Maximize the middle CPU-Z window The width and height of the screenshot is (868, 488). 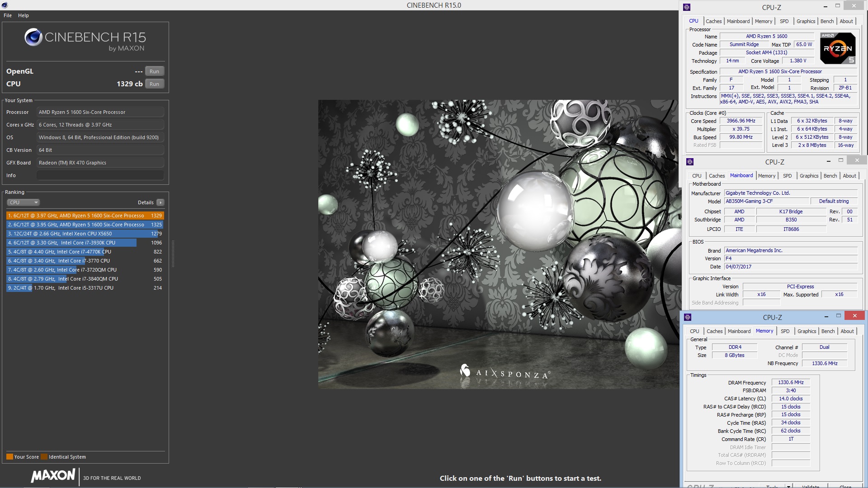pyautogui.click(x=841, y=160)
